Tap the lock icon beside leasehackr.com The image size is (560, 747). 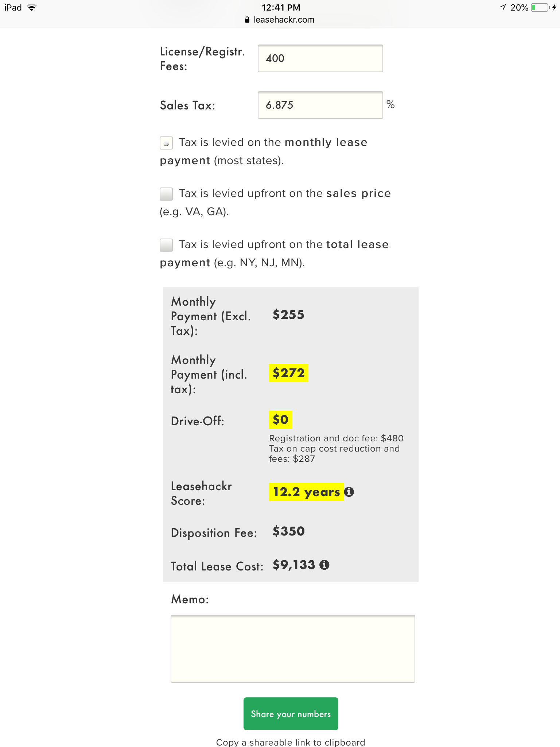tap(247, 20)
